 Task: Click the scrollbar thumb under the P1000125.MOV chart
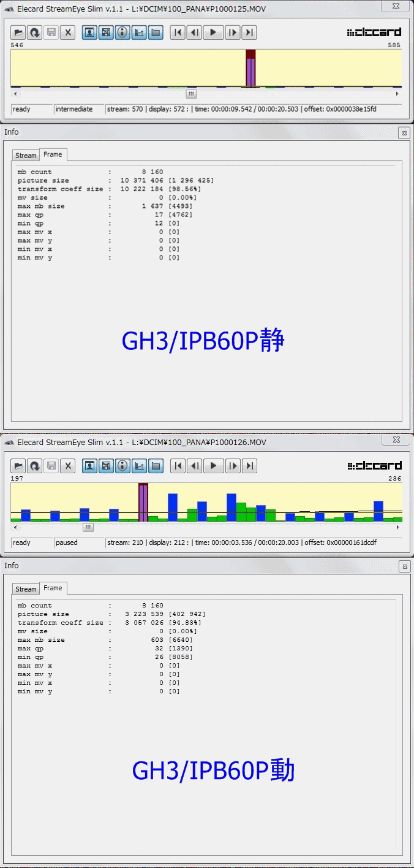tap(192, 94)
